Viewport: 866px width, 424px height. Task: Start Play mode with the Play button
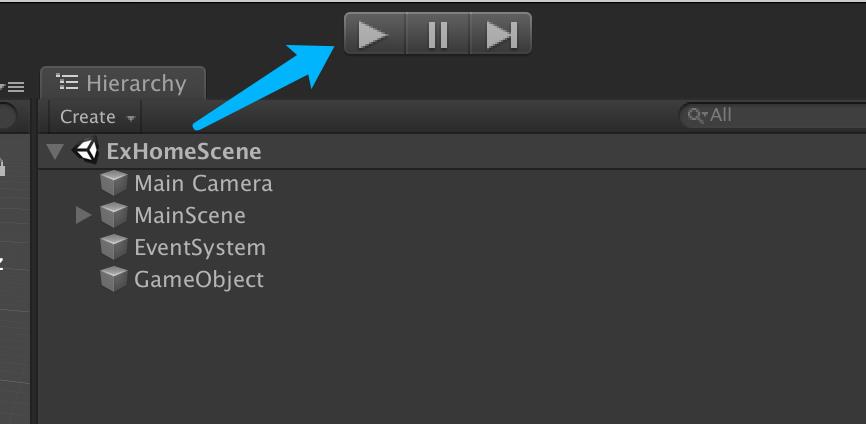coord(375,34)
